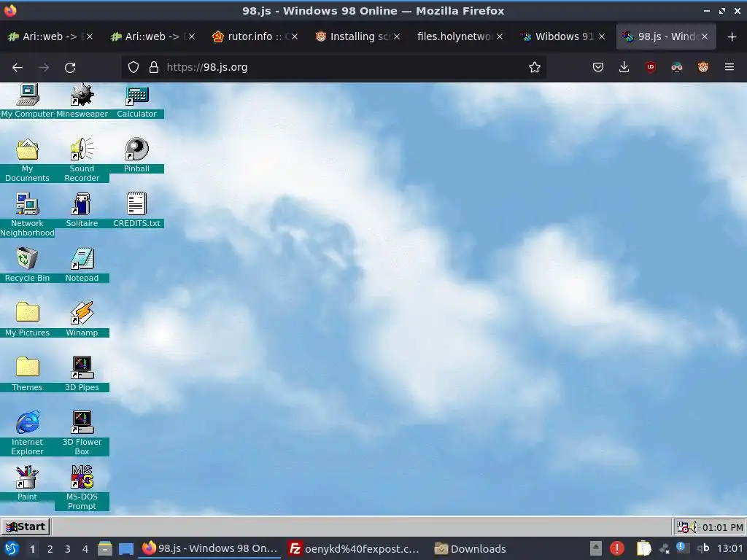This screenshot has width=747, height=560.
Task: Close the files.holynetwork tab
Action: pos(499,36)
